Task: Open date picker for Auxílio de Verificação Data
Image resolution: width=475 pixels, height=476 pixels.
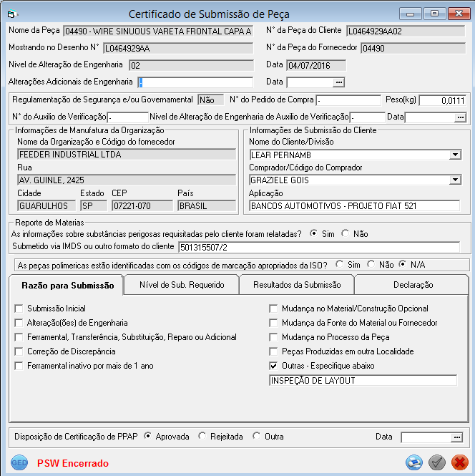Action: (x=461, y=117)
